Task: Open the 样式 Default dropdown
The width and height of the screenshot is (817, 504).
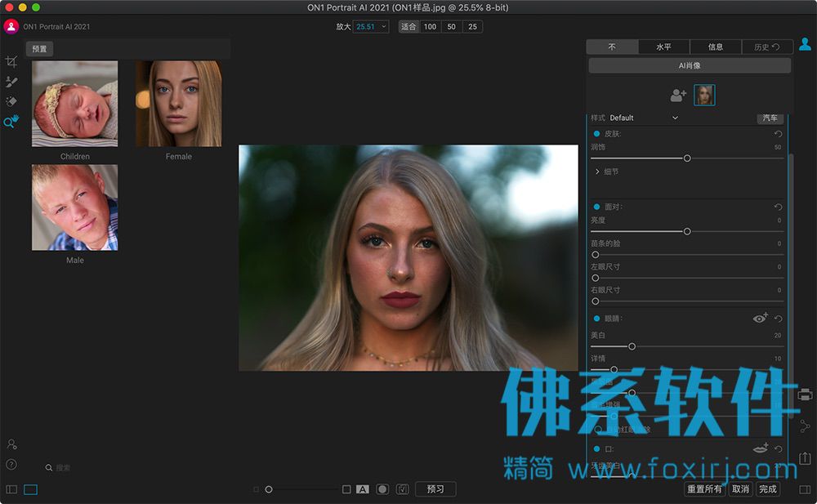Action: pyautogui.click(x=644, y=118)
